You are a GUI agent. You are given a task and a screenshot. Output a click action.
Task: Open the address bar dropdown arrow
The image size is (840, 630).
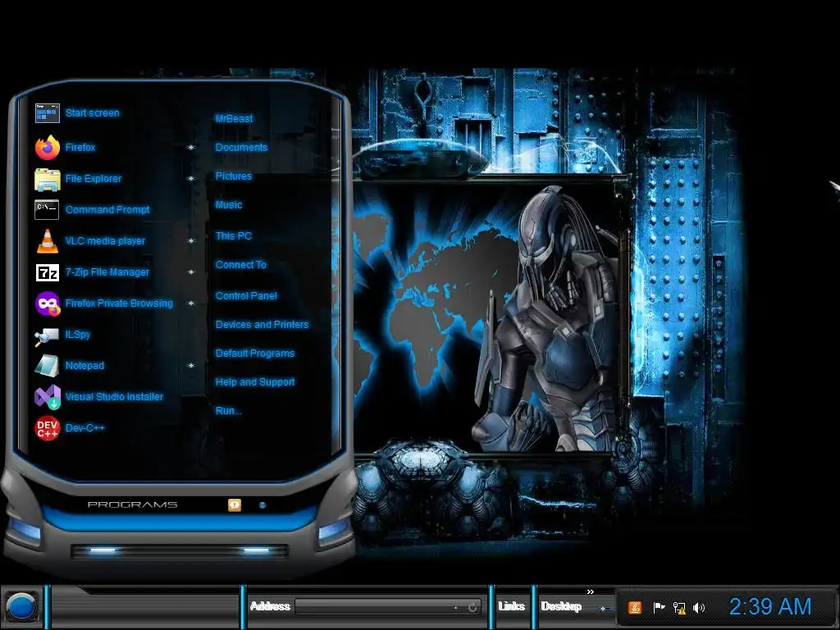coord(456,608)
